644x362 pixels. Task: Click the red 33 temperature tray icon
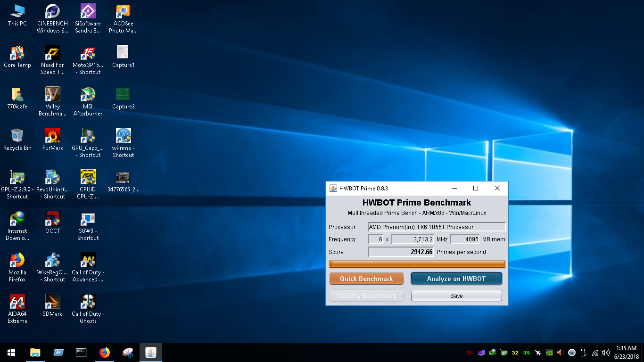pyautogui.click(x=470, y=353)
